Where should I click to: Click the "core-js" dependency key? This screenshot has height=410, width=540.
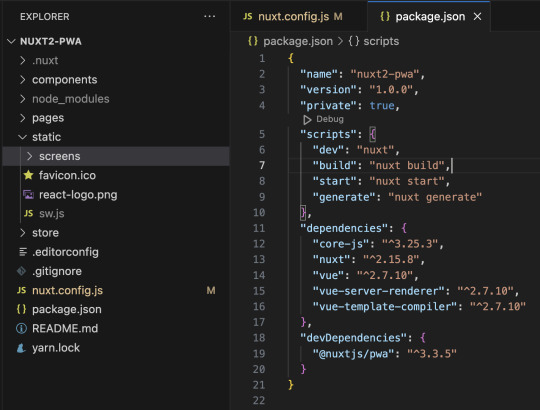coord(341,244)
